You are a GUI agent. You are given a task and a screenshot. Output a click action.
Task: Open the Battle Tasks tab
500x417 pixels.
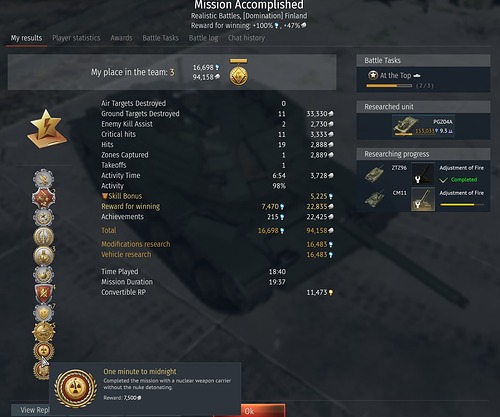[160, 38]
